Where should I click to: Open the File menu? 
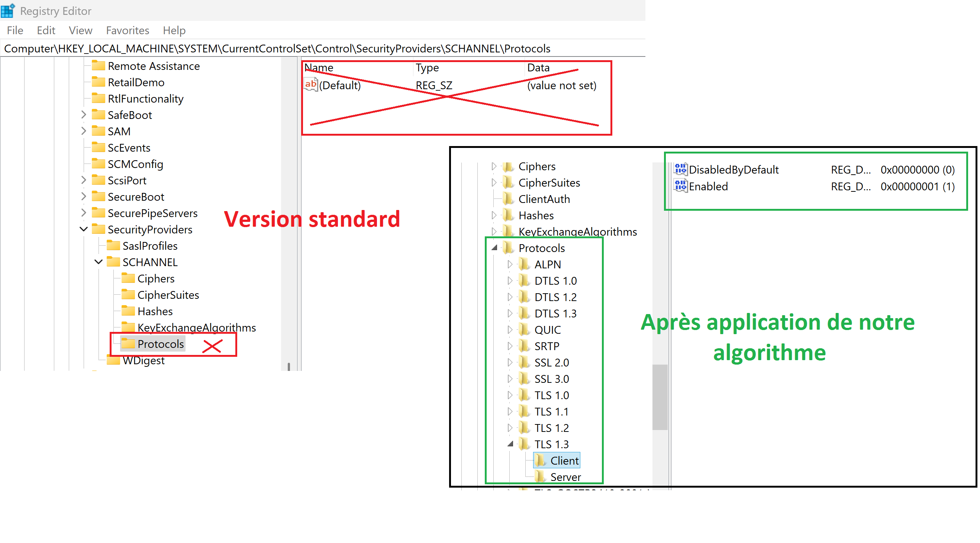point(15,30)
